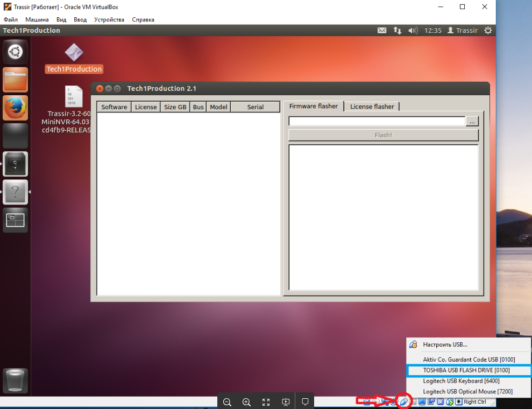Open the Машина menu
The height and width of the screenshot is (409, 532).
[37, 20]
